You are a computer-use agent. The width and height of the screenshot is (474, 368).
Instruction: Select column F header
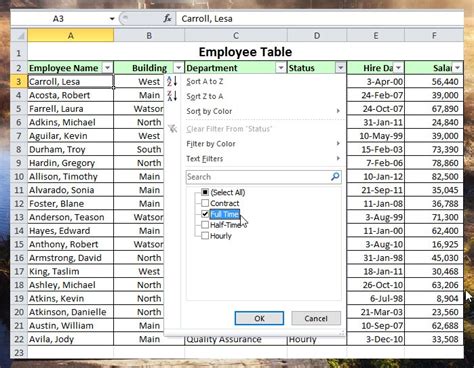434,35
